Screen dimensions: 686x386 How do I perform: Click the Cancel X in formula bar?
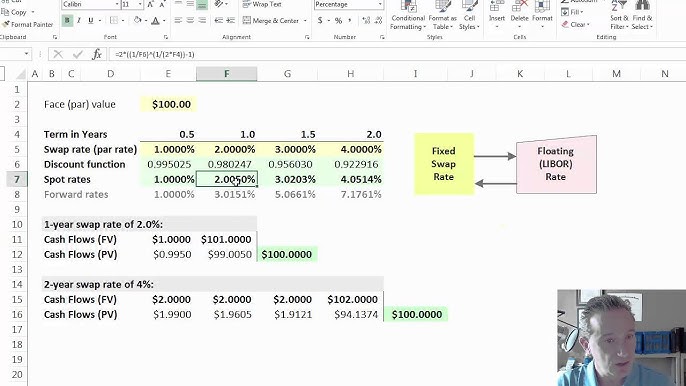point(58,54)
